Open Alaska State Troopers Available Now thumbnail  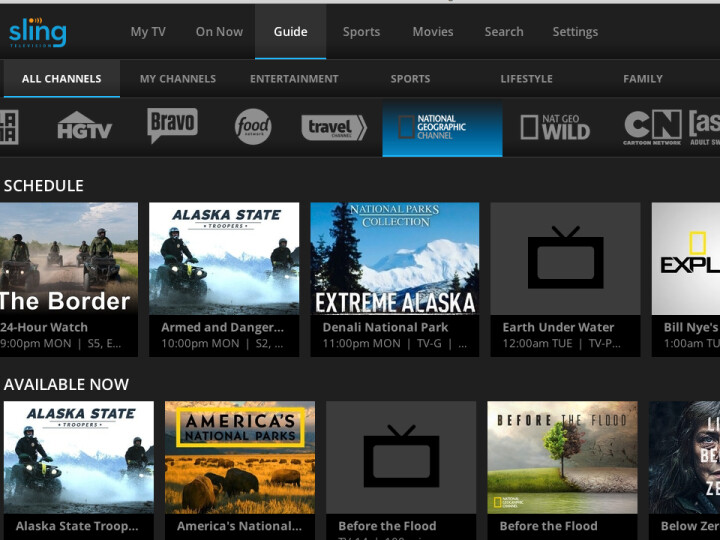click(x=79, y=457)
